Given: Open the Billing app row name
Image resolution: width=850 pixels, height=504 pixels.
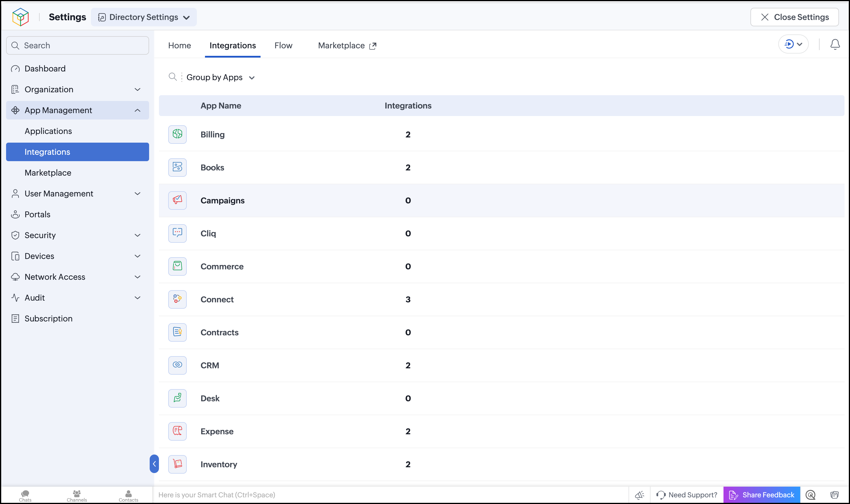Looking at the screenshot, I should 212,135.
